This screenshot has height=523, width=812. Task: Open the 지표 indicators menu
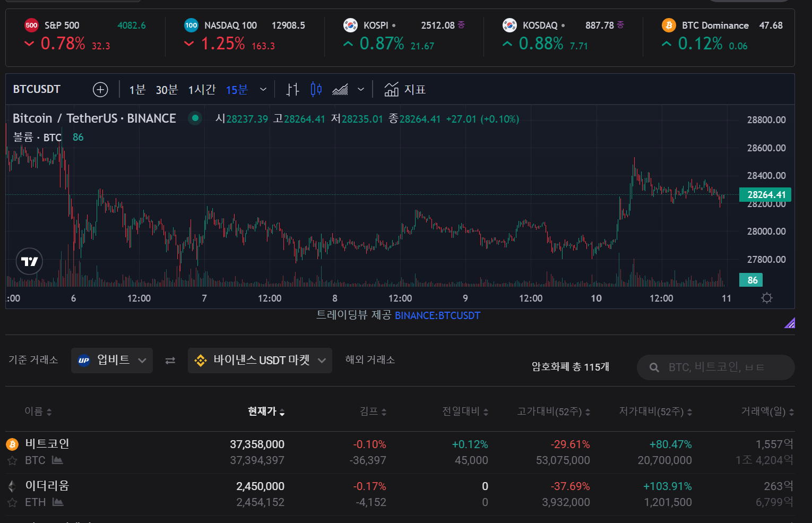(x=405, y=90)
